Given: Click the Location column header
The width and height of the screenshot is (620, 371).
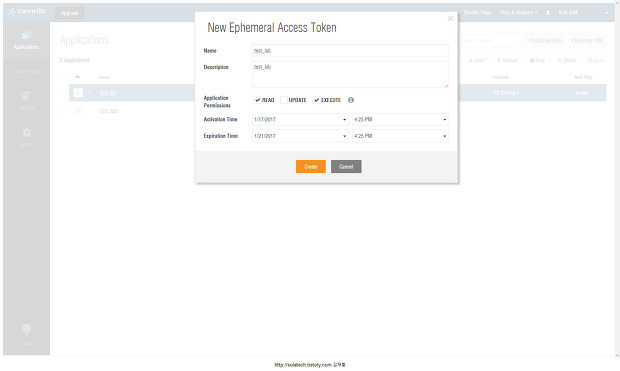Looking at the screenshot, I should (x=501, y=77).
